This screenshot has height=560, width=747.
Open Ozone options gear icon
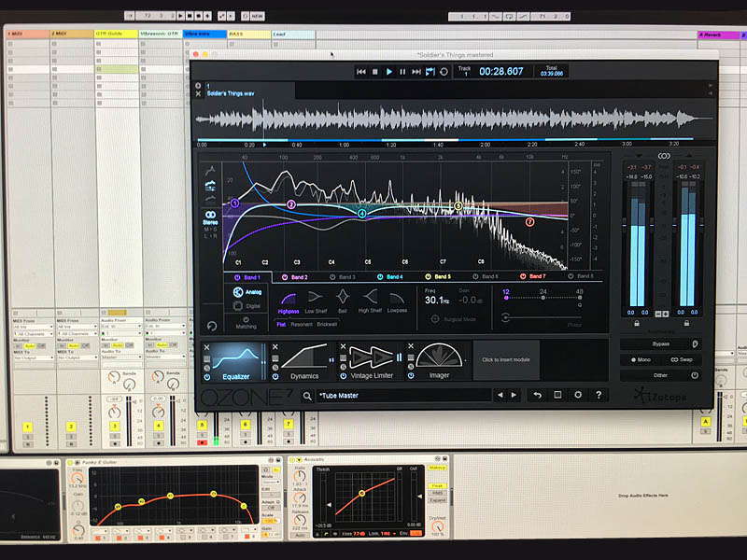point(578,395)
